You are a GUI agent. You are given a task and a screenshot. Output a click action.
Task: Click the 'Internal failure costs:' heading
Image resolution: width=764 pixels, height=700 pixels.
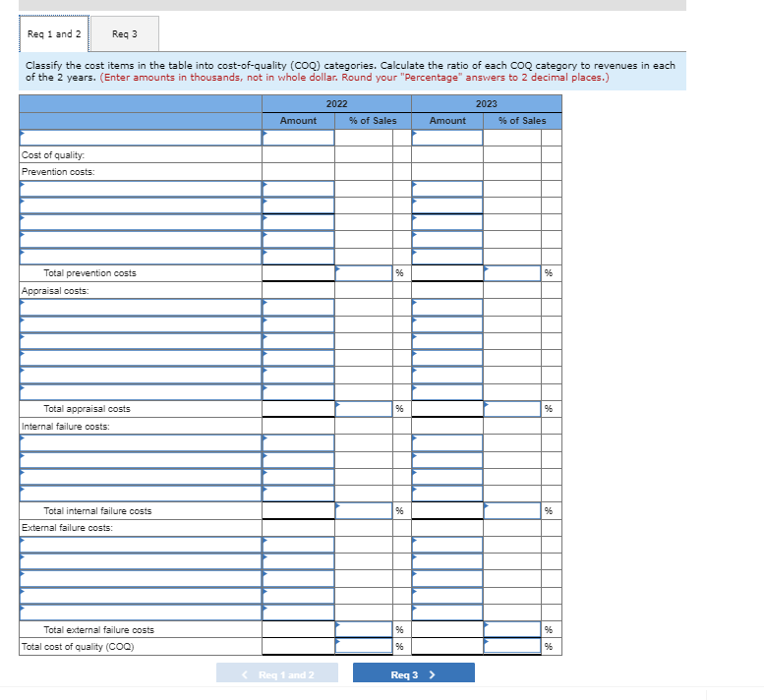(65, 427)
